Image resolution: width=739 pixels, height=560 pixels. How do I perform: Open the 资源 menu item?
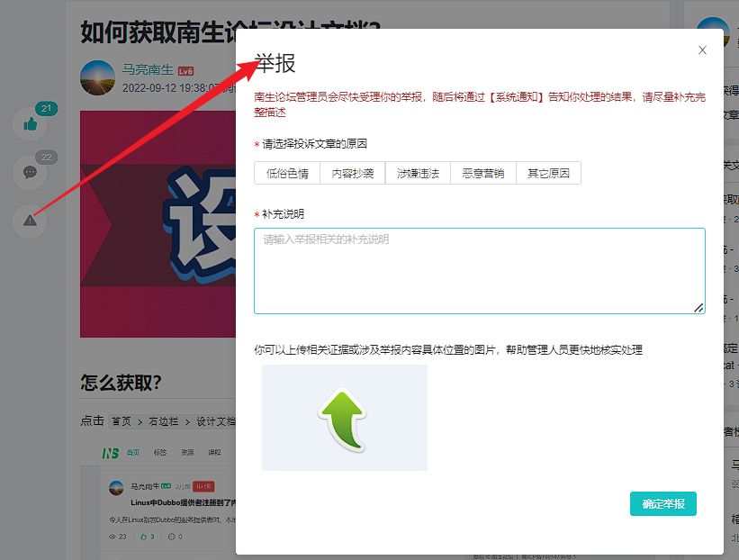186,454
